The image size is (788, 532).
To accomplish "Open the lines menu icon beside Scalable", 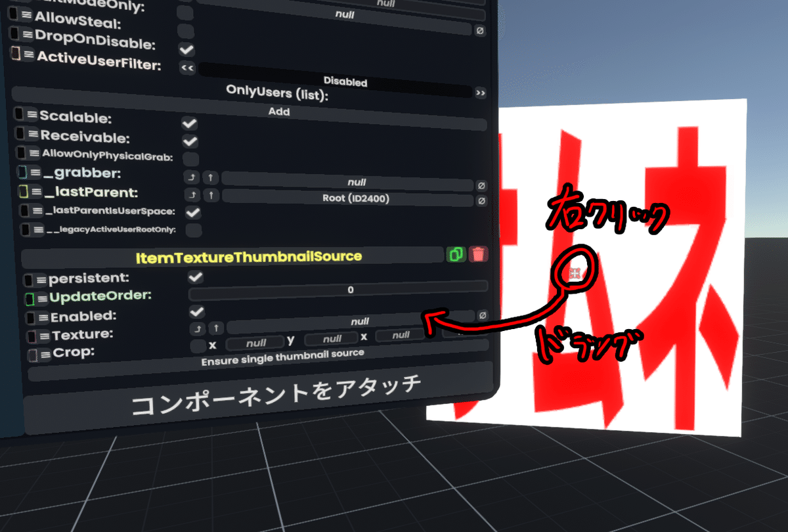I will (x=32, y=116).
